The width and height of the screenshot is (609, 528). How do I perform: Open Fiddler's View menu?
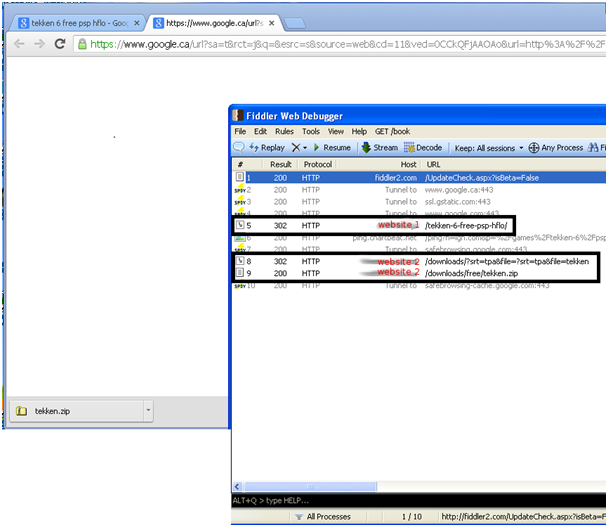(336, 131)
